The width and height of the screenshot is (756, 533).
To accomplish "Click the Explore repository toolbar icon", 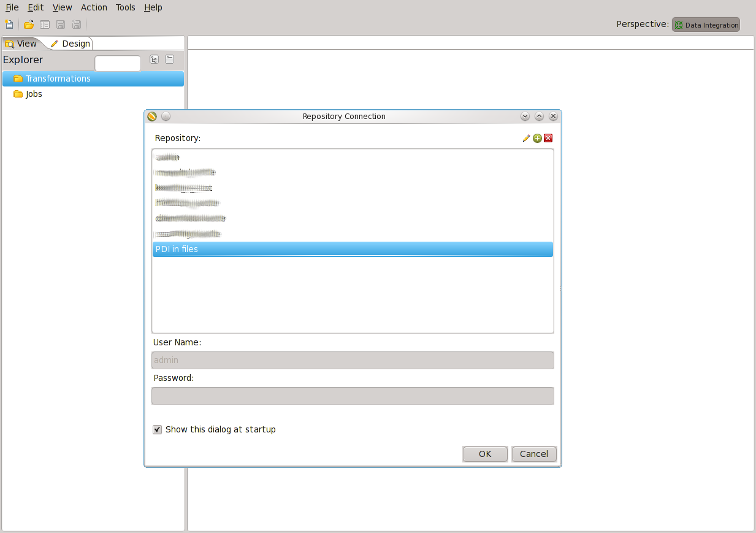I will coord(45,25).
